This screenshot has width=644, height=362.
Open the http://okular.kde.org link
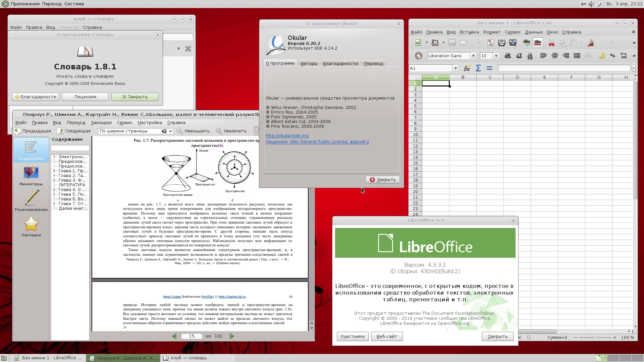pos(287,136)
